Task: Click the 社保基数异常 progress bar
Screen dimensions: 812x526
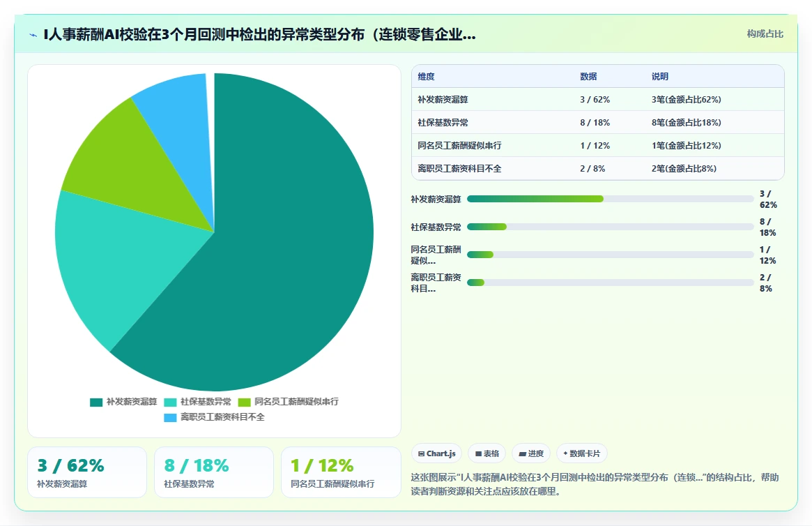Action: 610,227
